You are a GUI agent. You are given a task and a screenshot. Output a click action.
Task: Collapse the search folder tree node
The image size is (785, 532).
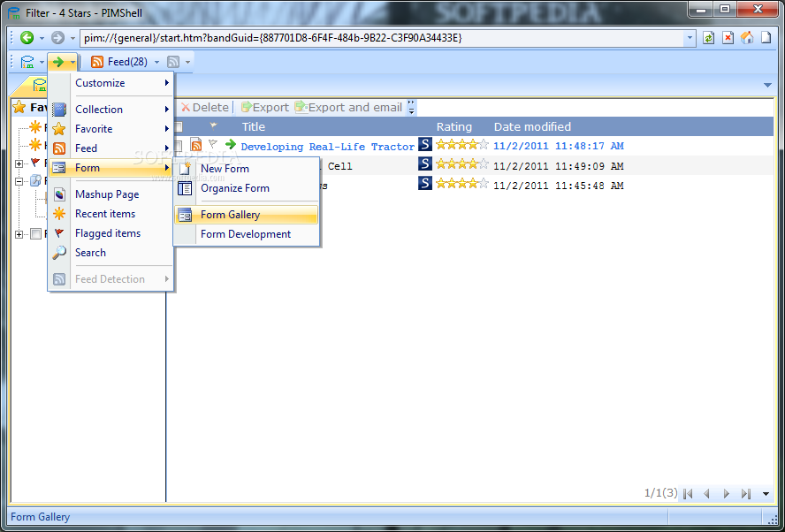tap(19, 181)
